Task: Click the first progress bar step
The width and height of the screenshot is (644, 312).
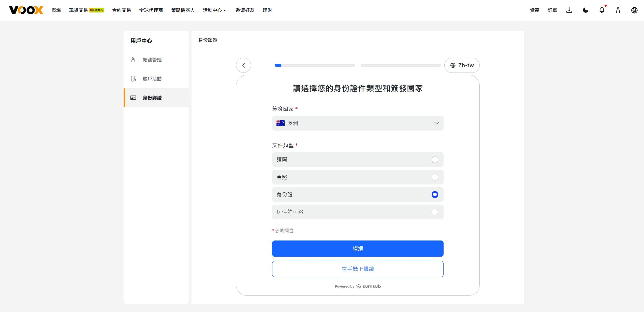Action: point(315,65)
